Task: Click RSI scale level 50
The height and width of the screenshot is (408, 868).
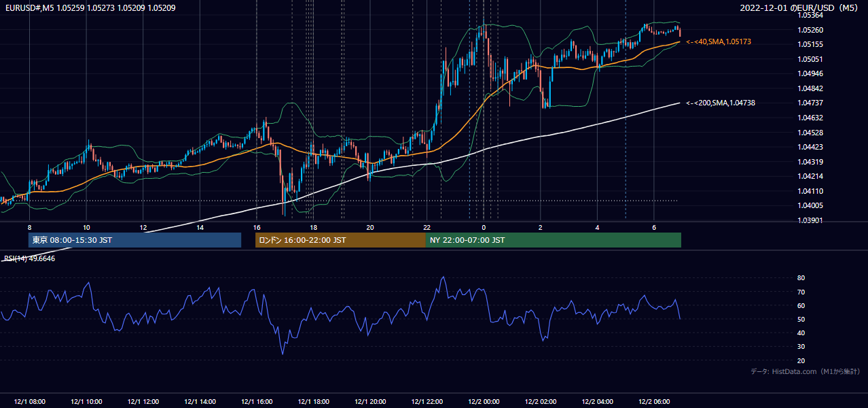Action: tap(801, 319)
